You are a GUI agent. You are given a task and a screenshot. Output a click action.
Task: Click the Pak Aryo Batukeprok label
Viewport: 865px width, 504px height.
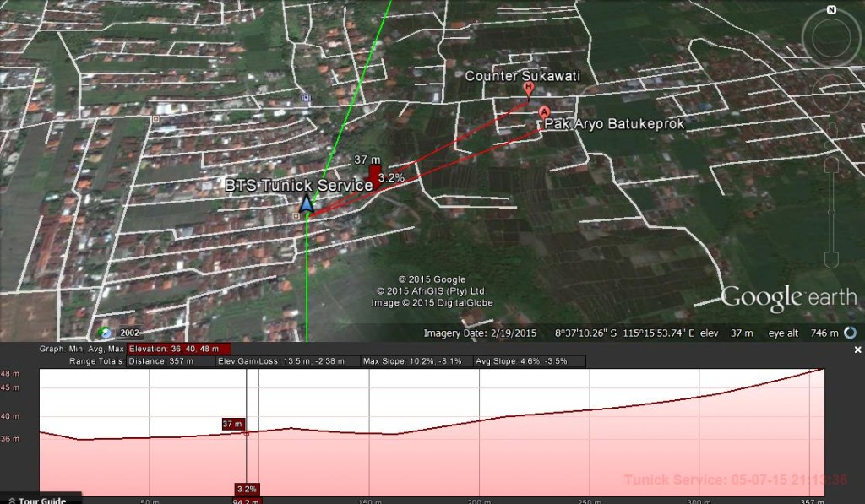(614, 123)
